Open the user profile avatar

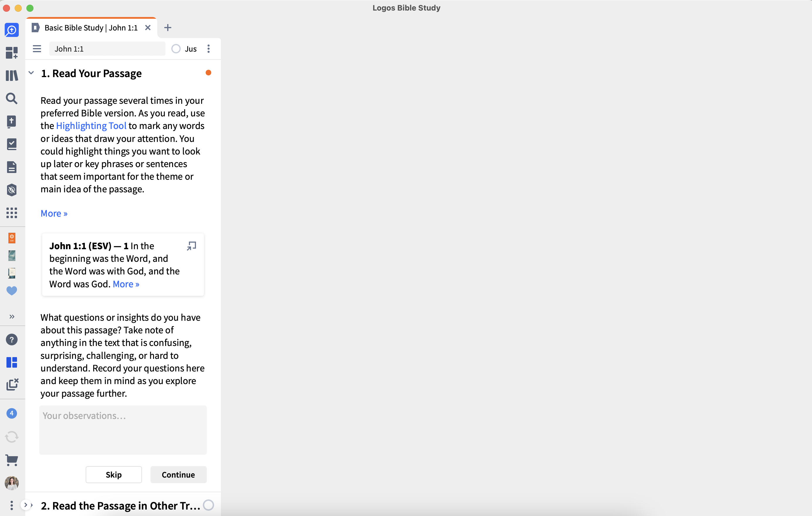12,483
